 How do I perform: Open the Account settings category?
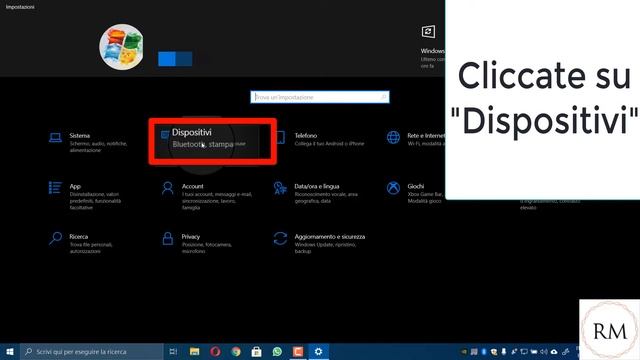pyautogui.click(x=207, y=196)
